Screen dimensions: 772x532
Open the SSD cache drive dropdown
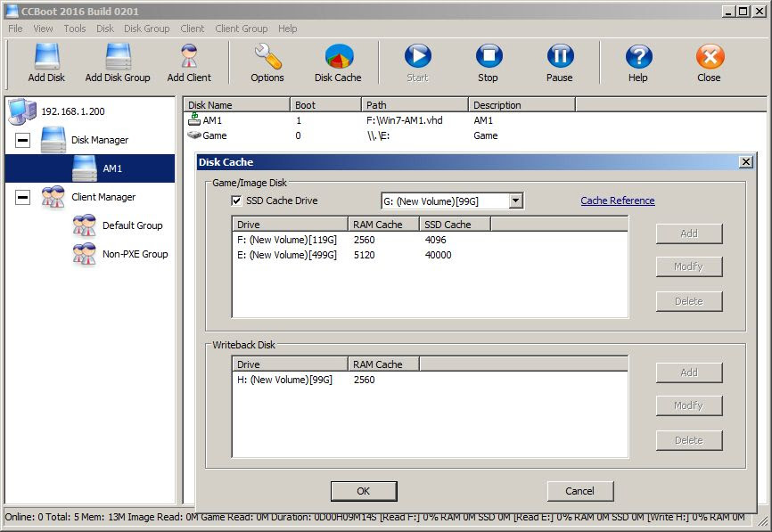(515, 201)
